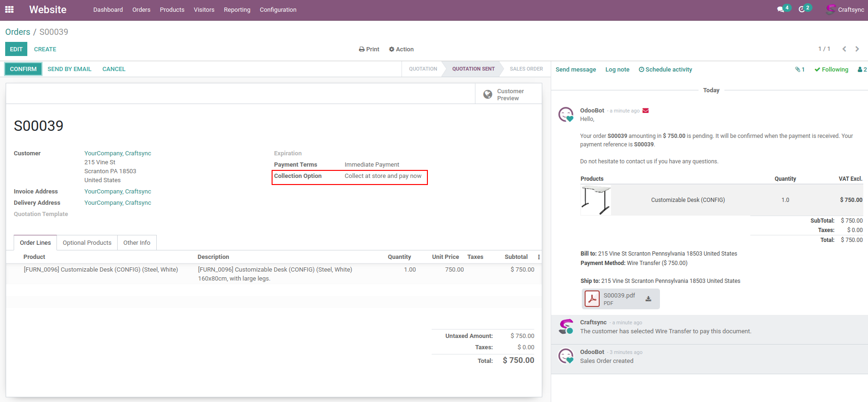Open the Craftsync user menu
The image size is (868, 402).
pos(845,9)
